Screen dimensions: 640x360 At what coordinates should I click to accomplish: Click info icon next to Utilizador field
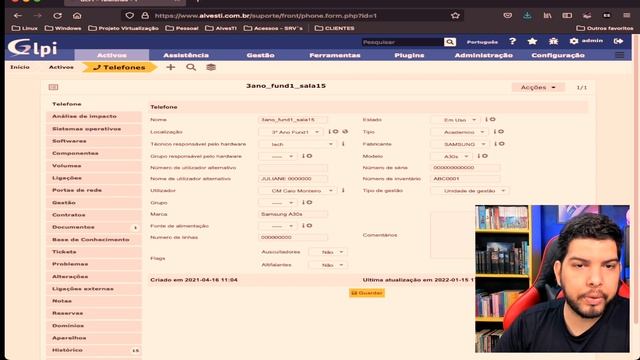tap(343, 190)
